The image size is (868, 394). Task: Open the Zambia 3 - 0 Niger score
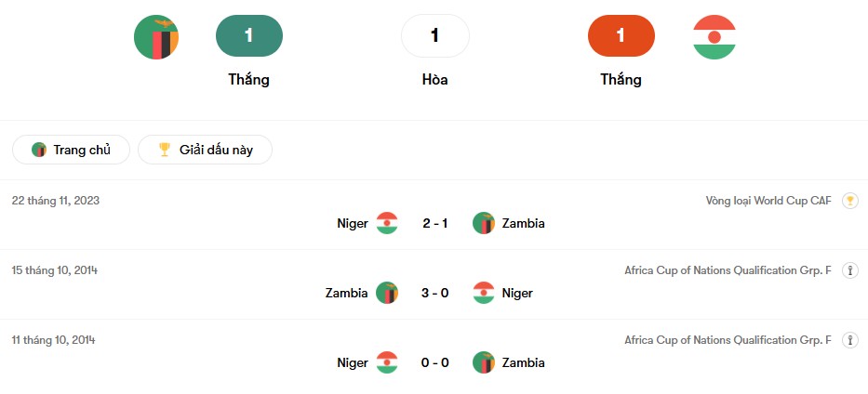pyautogui.click(x=434, y=293)
